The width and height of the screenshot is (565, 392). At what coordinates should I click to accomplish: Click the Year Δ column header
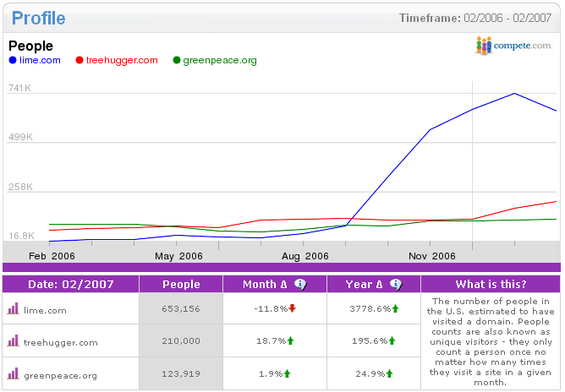(x=374, y=285)
